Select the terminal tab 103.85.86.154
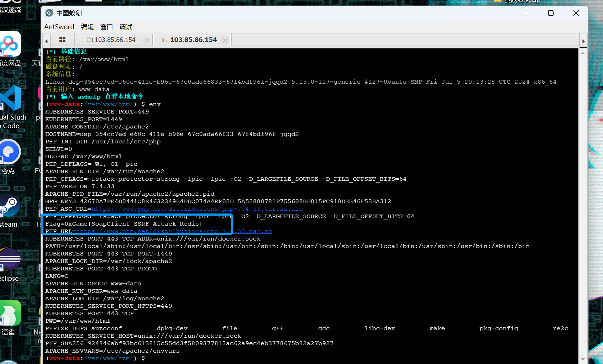Image resolution: width=603 pixels, height=364 pixels. click(189, 40)
